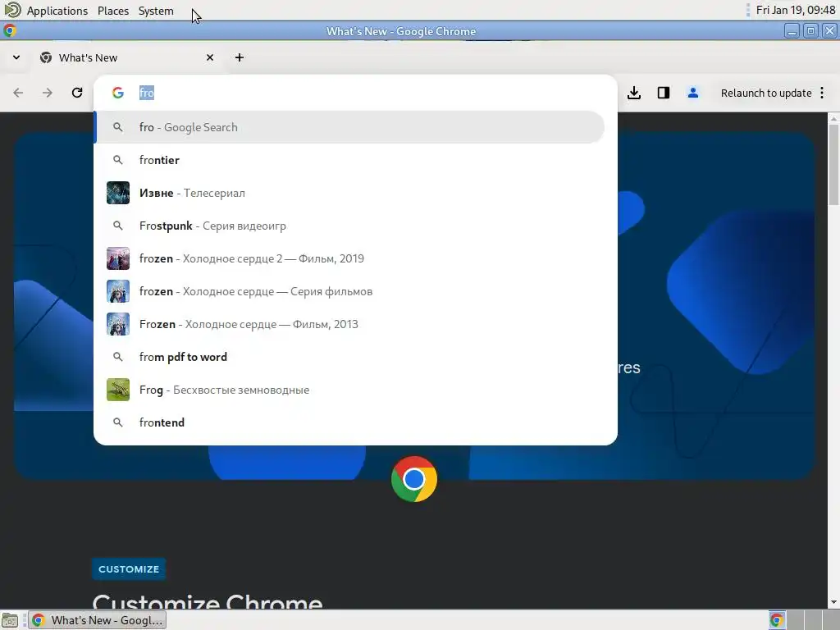Viewport: 840px width, 630px height.
Task: Choose the 'Извне - Телесериал' suggestion
Action: click(349, 193)
